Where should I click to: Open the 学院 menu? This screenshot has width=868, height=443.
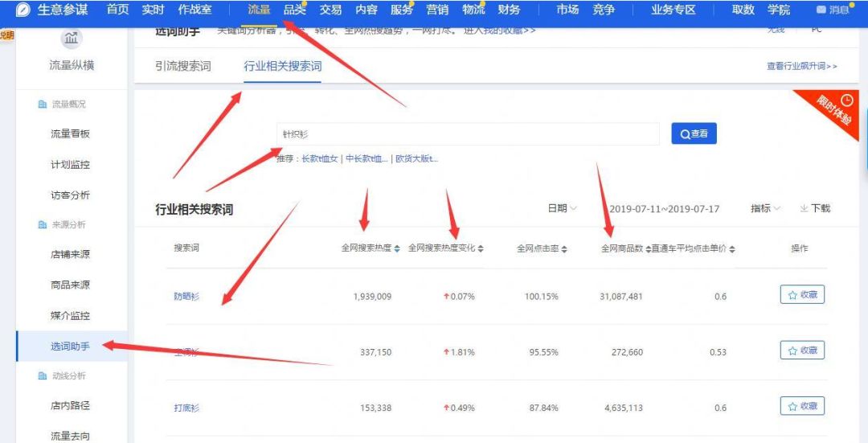(779, 10)
